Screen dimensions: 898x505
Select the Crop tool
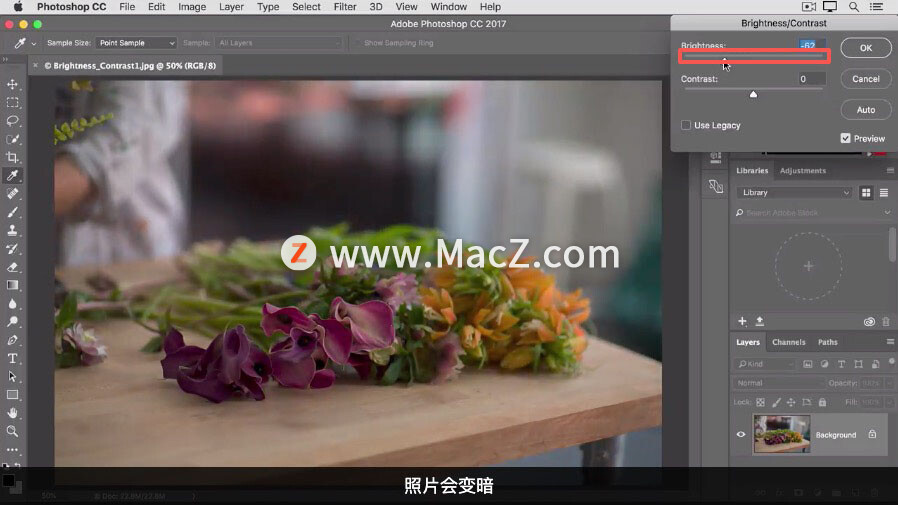[12, 157]
